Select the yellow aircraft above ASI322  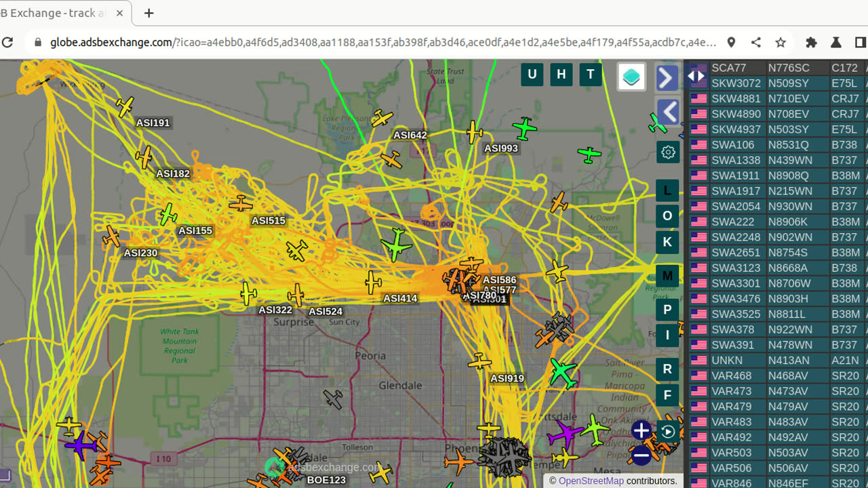tap(248, 293)
